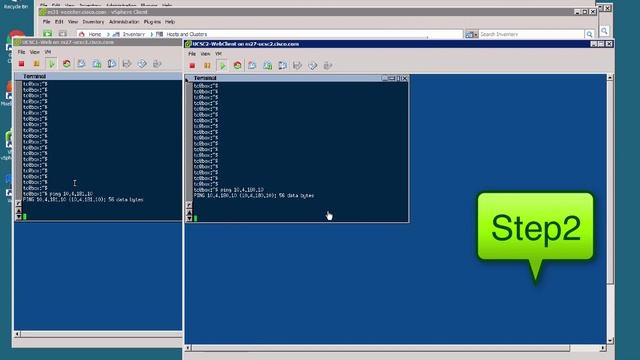
Task: Click down arrow of UCSC2-WebClient vertical scrollbar
Action: point(610,340)
